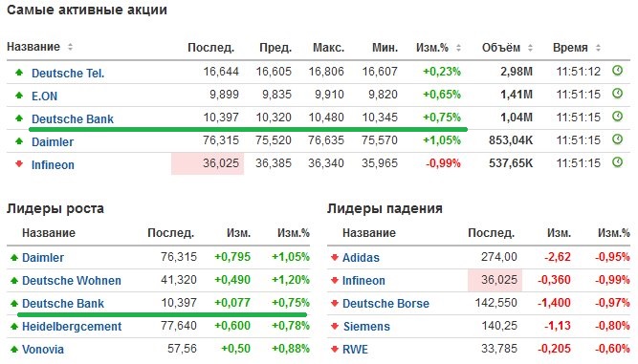Sort active stocks by Время arrows
This screenshot has width=638, height=364.
pyautogui.click(x=598, y=48)
